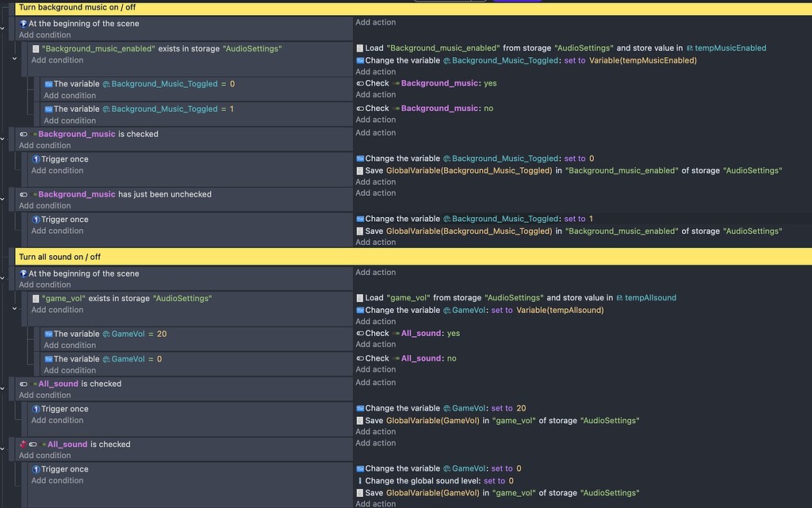The width and height of the screenshot is (812, 508).
Task: Select the "Turn all sound on / off" group header
Action: click(x=413, y=257)
